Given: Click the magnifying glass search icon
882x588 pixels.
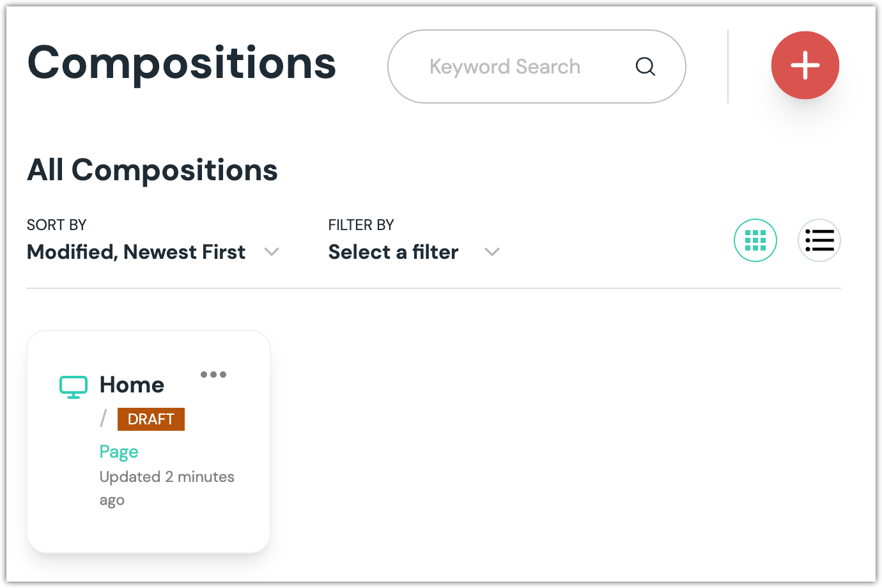Looking at the screenshot, I should click(x=646, y=66).
